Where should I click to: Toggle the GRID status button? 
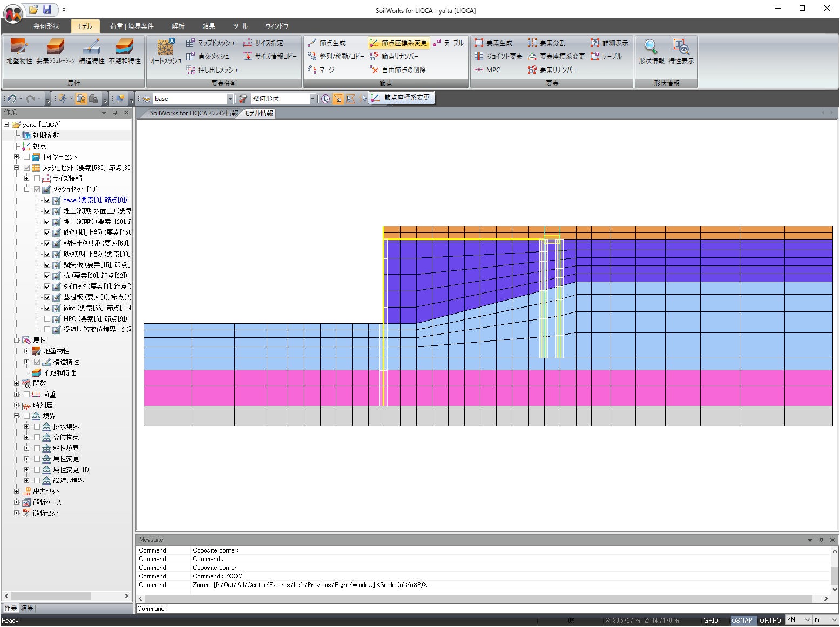click(x=710, y=620)
